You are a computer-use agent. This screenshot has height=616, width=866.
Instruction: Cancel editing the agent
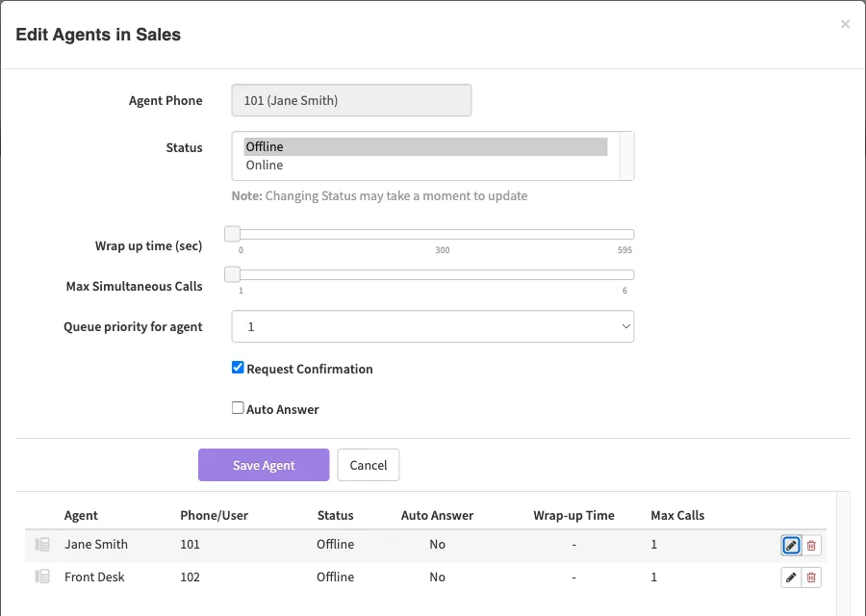click(x=369, y=465)
